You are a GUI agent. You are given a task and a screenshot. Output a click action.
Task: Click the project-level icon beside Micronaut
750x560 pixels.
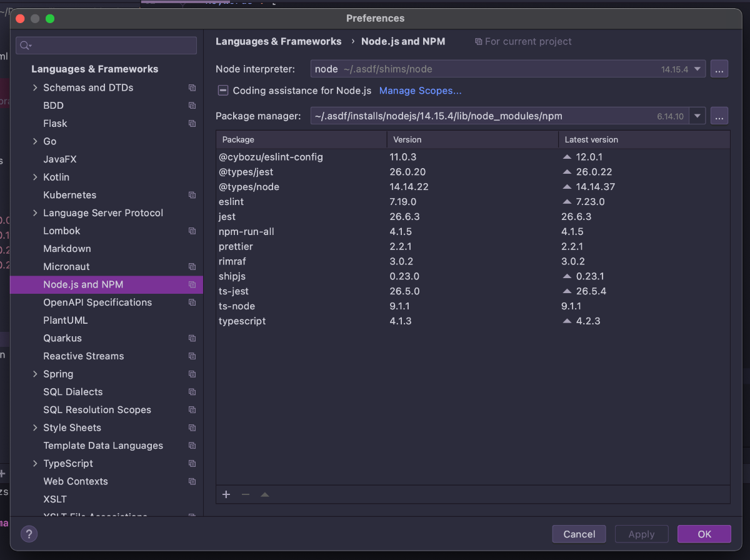192,267
